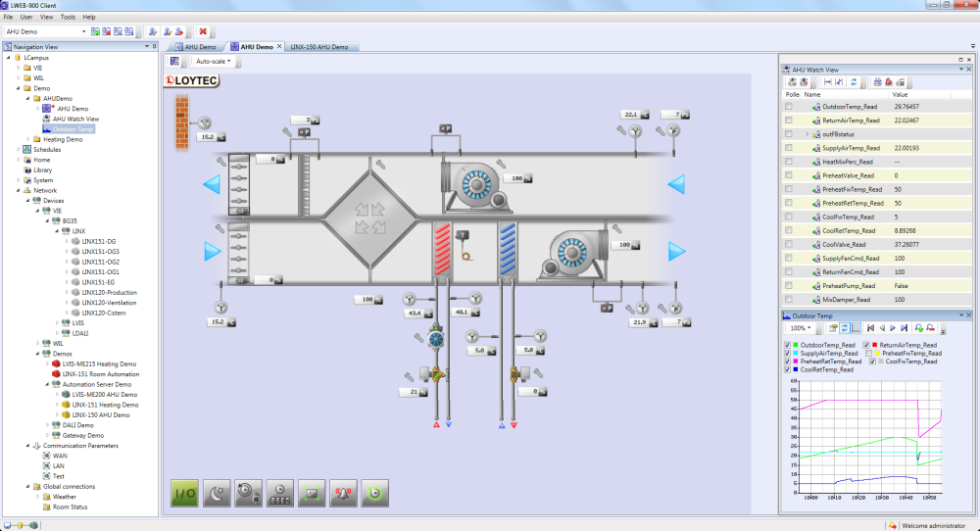Click the red preheat coil graphic

[x=442, y=243]
